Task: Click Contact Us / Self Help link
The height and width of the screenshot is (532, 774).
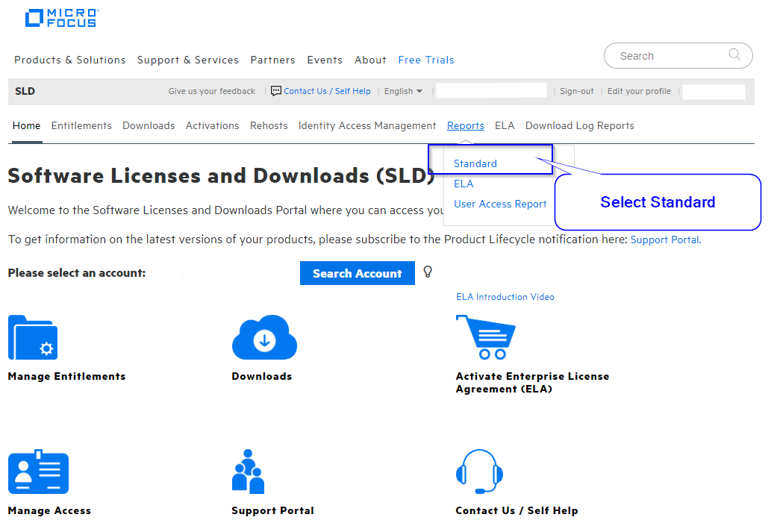Action: [327, 91]
